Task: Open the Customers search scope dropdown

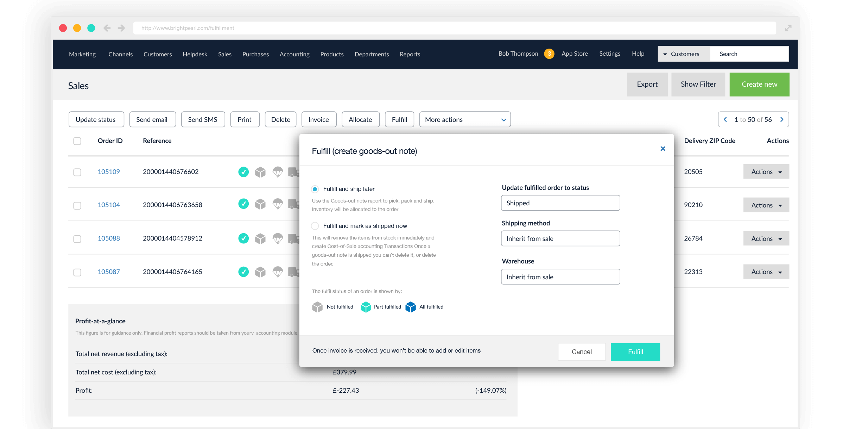Action: (x=683, y=54)
